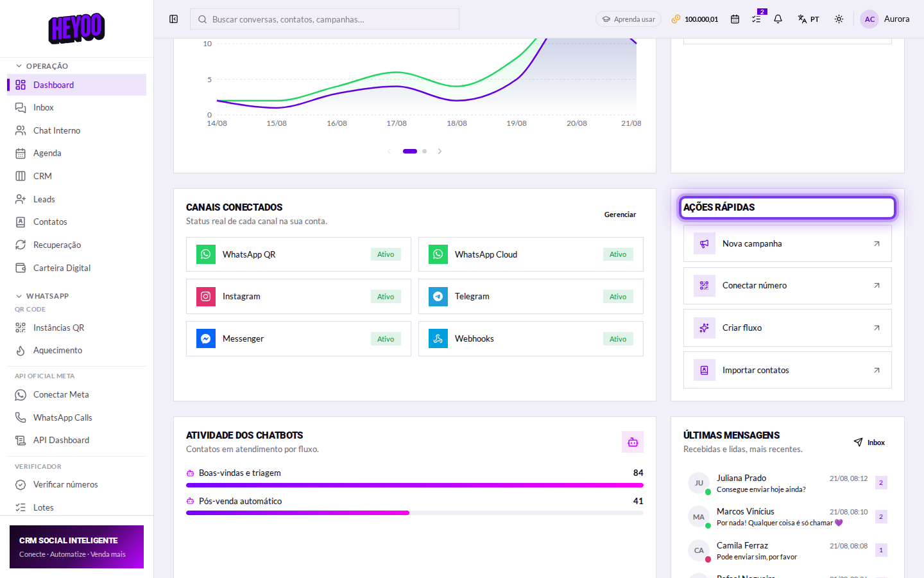This screenshot has height=578, width=924.
Task: Open PT language selector
Action: (809, 19)
